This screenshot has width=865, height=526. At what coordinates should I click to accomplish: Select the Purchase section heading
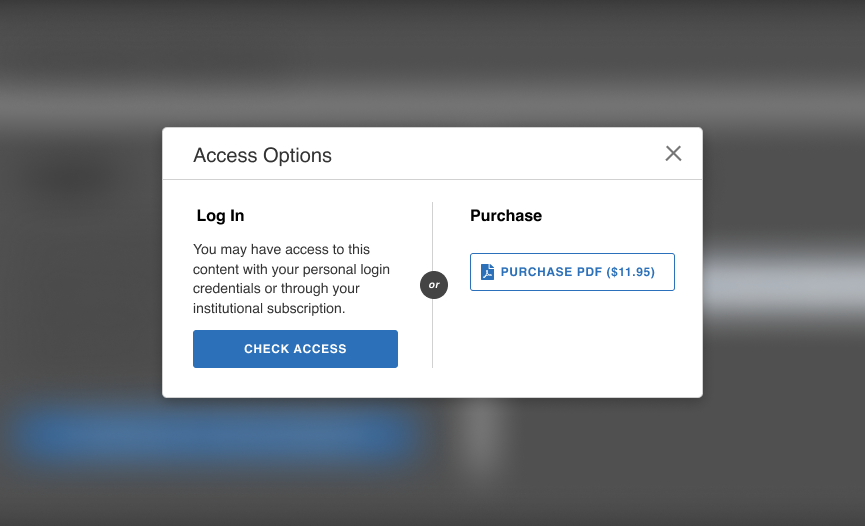click(x=506, y=215)
